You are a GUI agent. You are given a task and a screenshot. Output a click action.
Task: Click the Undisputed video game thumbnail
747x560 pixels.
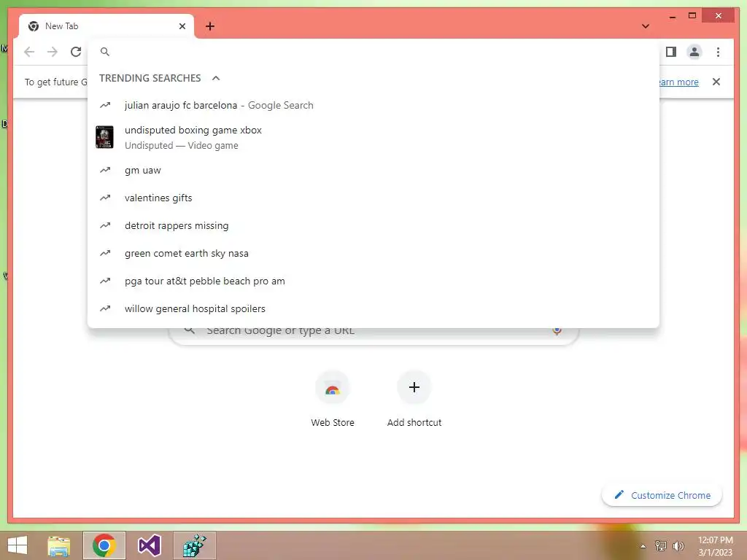pyautogui.click(x=104, y=137)
